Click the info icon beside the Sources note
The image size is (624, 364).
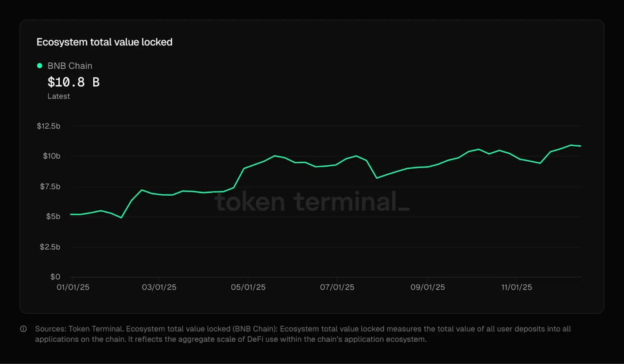point(23,329)
